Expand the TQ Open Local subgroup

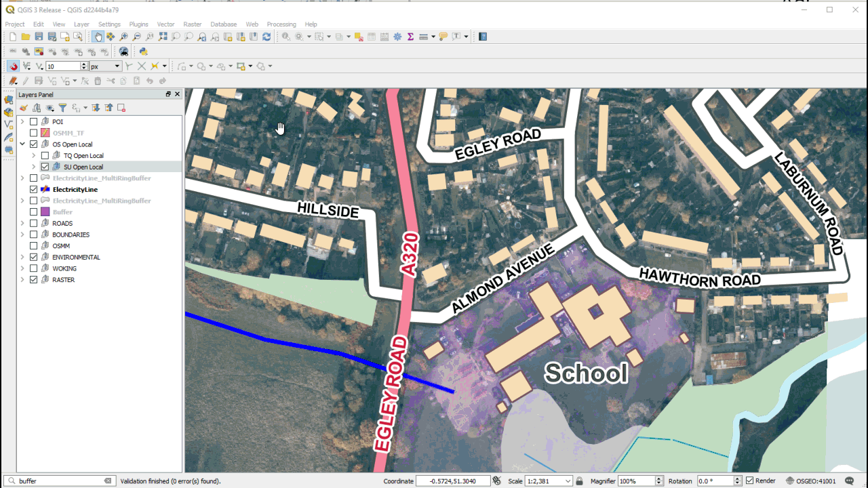coord(34,155)
